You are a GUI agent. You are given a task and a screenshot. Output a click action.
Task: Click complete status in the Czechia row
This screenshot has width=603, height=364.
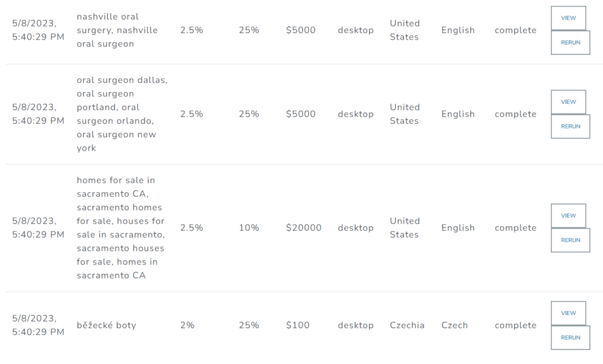[x=515, y=326]
